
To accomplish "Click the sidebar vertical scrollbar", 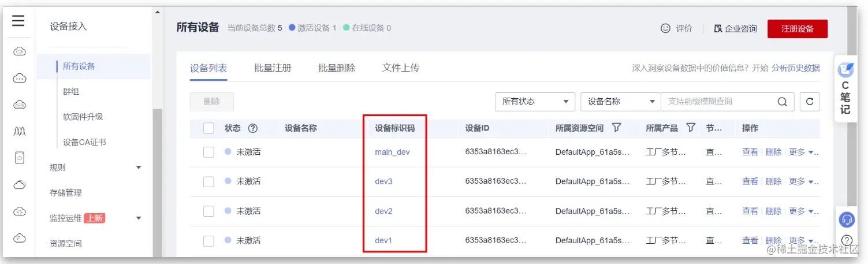I will coord(158,183).
